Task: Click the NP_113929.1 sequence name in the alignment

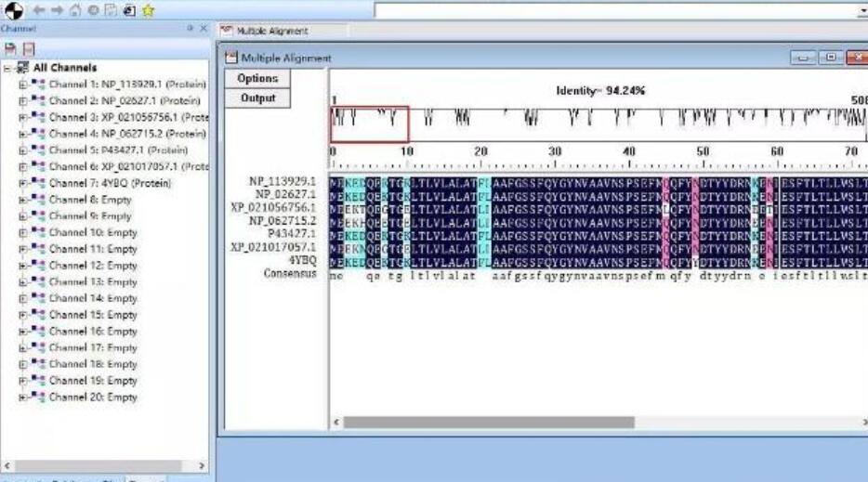Action: (283, 181)
